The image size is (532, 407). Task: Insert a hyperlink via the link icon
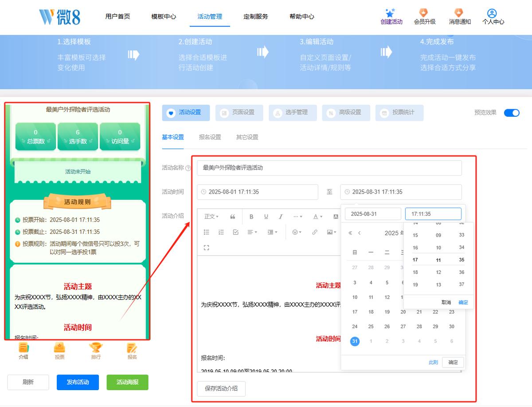315,232
